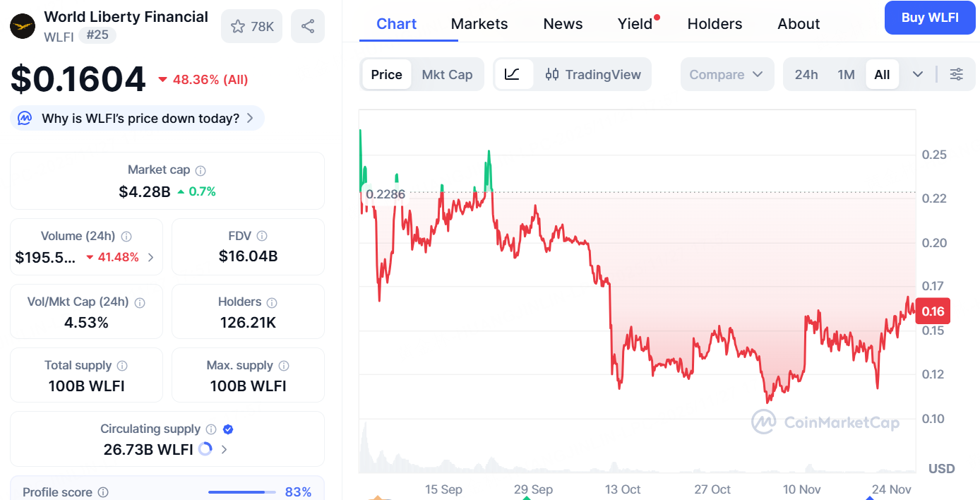The image size is (980, 500).
Task: Select the line chart icon
Action: pos(514,73)
